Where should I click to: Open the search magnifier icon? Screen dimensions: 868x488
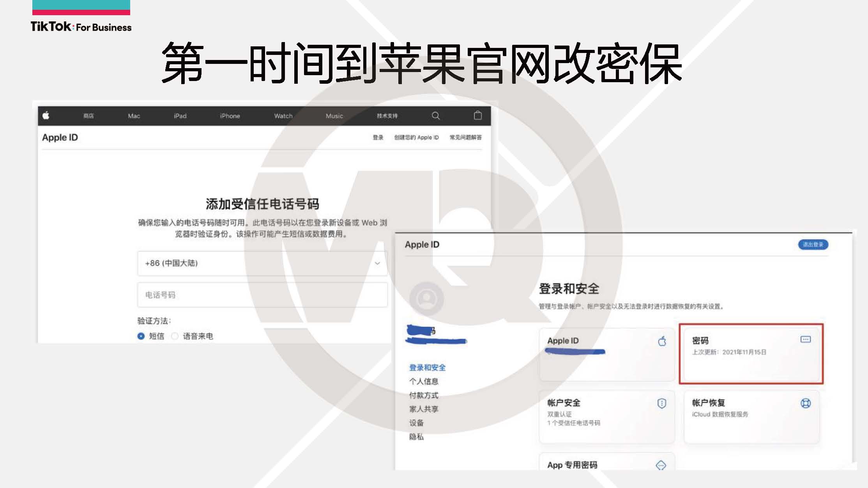click(436, 116)
